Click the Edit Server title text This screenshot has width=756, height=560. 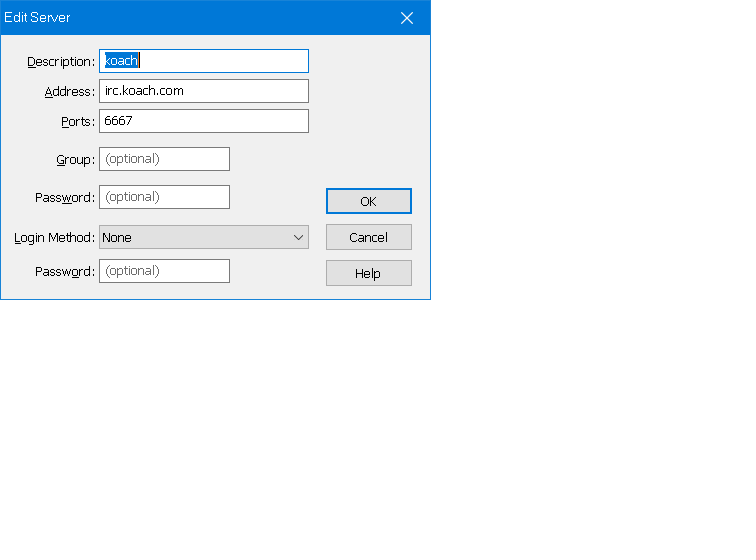37,17
